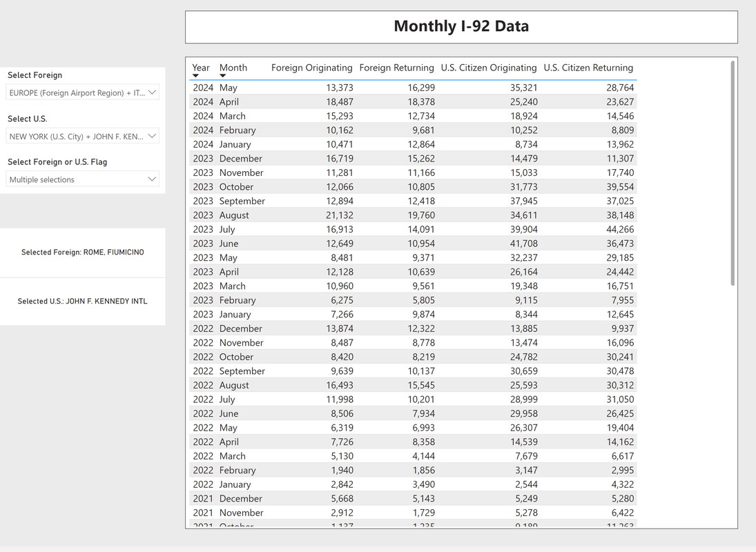Click the 28,764 U.S. Citizen Returning value

(x=620, y=88)
